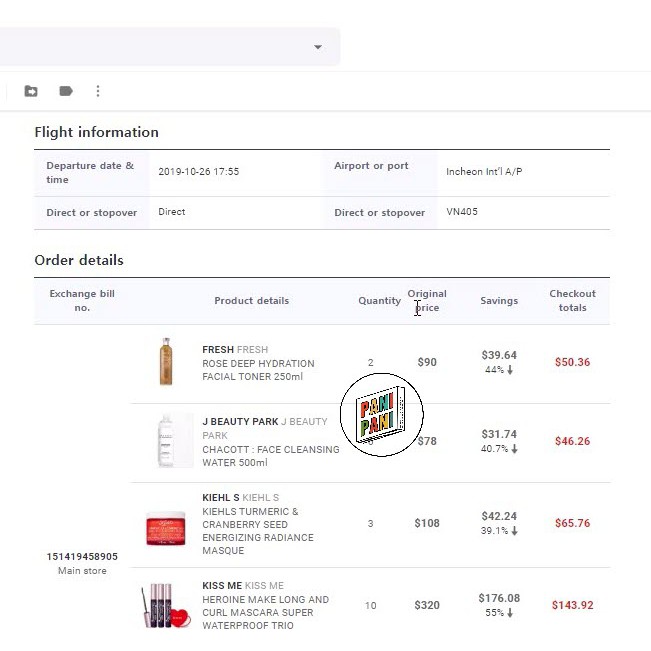
Task: Click the Kiehl's red masque jar image
Action: pos(166,525)
